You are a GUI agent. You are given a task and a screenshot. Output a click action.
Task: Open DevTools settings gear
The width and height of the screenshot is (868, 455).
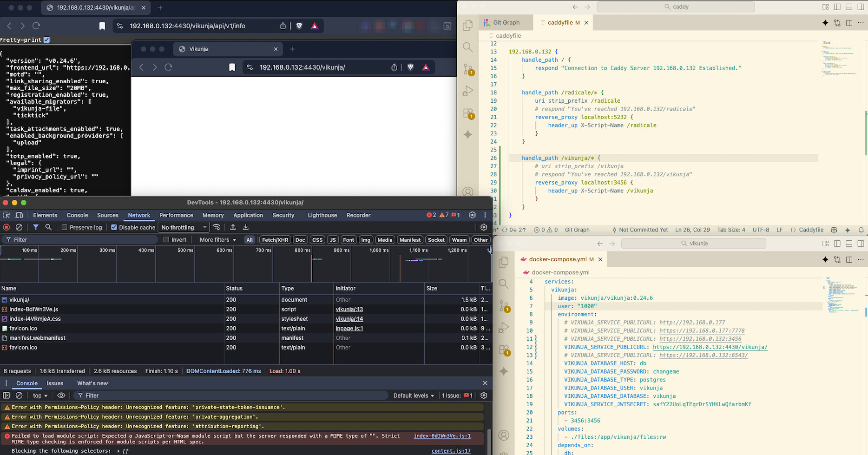pyautogui.click(x=472, y=215)
